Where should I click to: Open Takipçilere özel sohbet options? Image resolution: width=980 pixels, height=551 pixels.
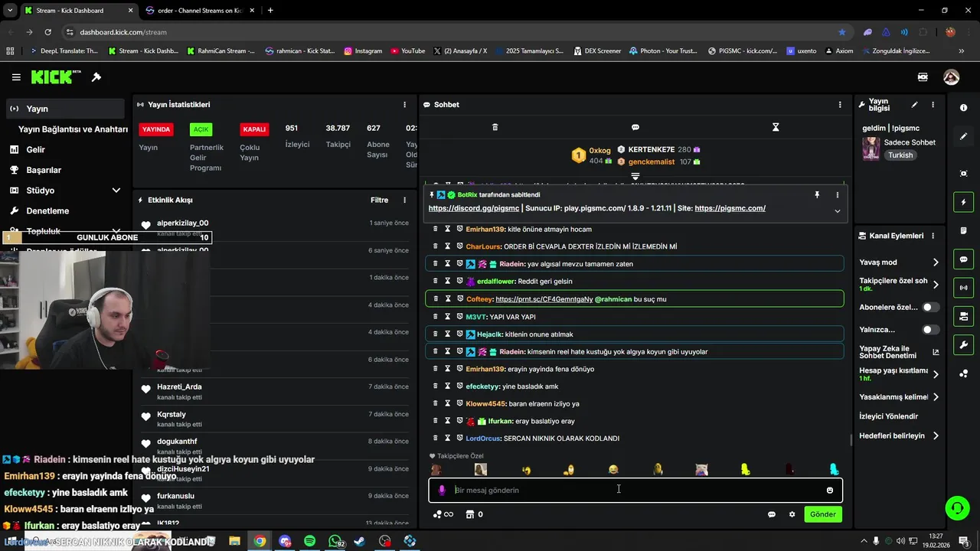pos(899,285)
